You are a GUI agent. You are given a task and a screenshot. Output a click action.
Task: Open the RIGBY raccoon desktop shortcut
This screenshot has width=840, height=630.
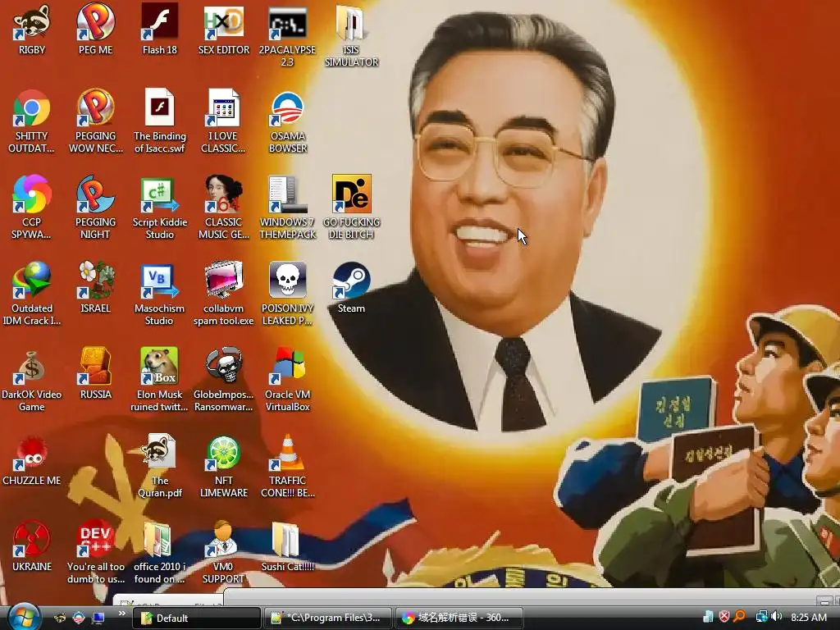[x=32, y=30]
